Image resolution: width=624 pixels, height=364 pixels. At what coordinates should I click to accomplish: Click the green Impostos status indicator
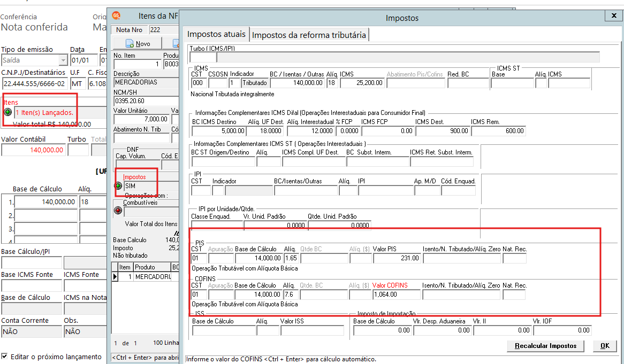coord(118,185)
